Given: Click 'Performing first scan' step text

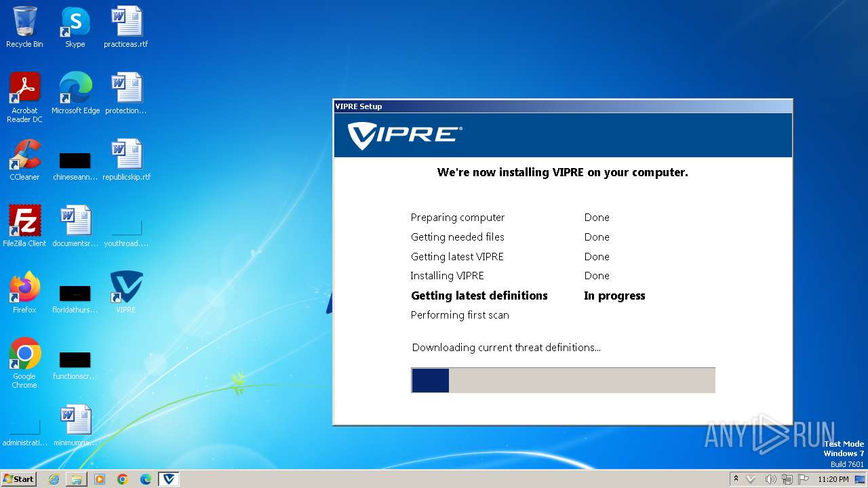Looking at the screenshot, I should [460, 315].
